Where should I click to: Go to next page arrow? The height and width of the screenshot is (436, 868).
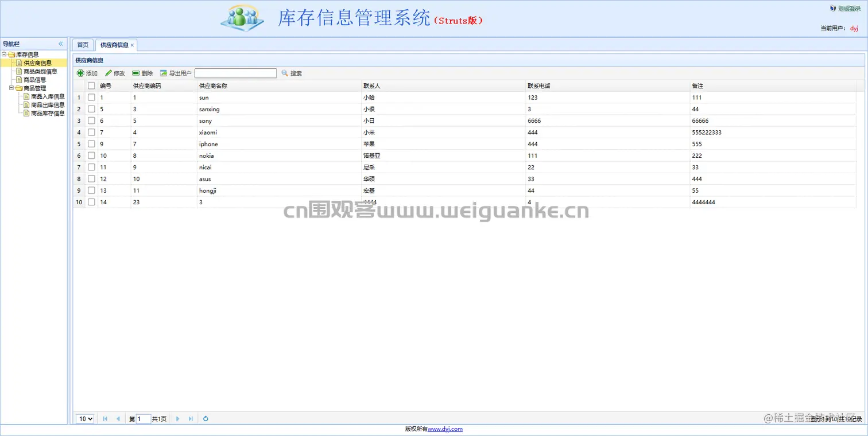tap(178, 419)
